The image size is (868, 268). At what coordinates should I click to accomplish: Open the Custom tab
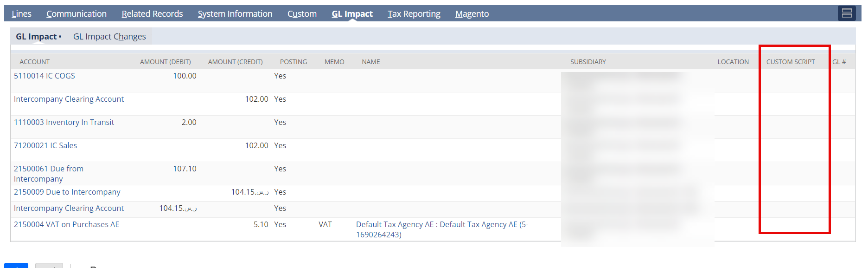302,14
